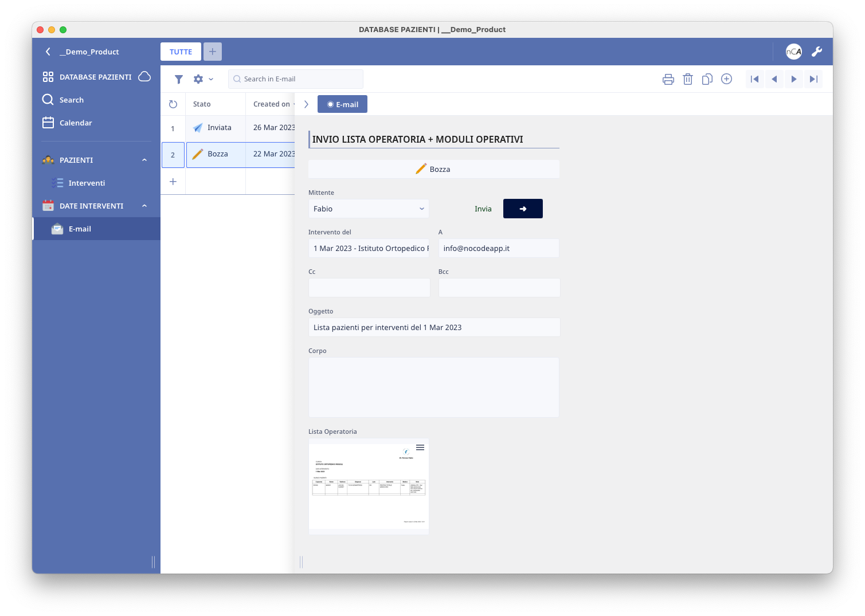Open the Lista Operatoria attachment menu icon
This screenshot has width=865, height=616.
point(420,448)
